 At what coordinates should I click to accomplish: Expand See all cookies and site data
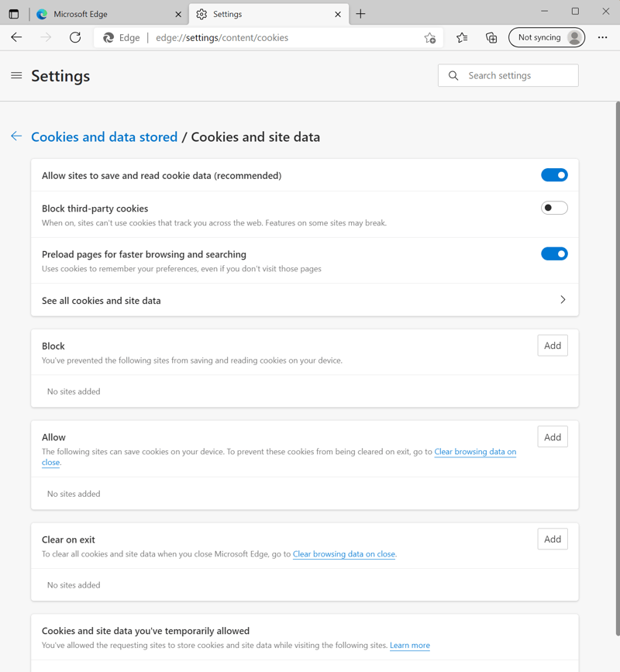(563, 300)
